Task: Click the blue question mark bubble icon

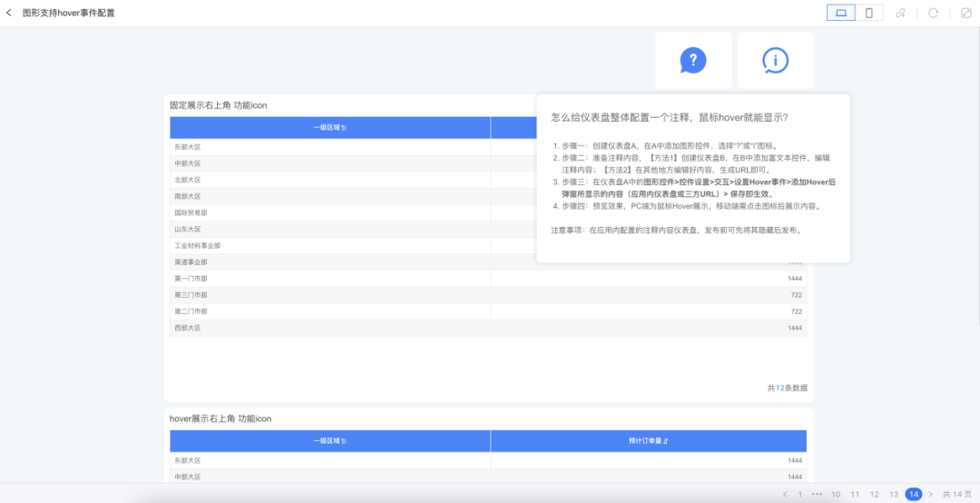Action: click(693, 60)
